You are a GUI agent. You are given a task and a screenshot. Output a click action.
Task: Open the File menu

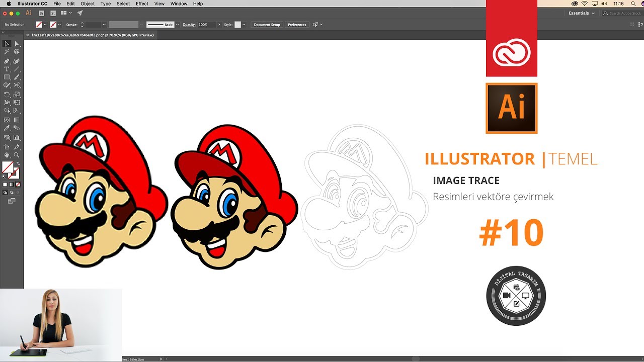tap(57, 4)
